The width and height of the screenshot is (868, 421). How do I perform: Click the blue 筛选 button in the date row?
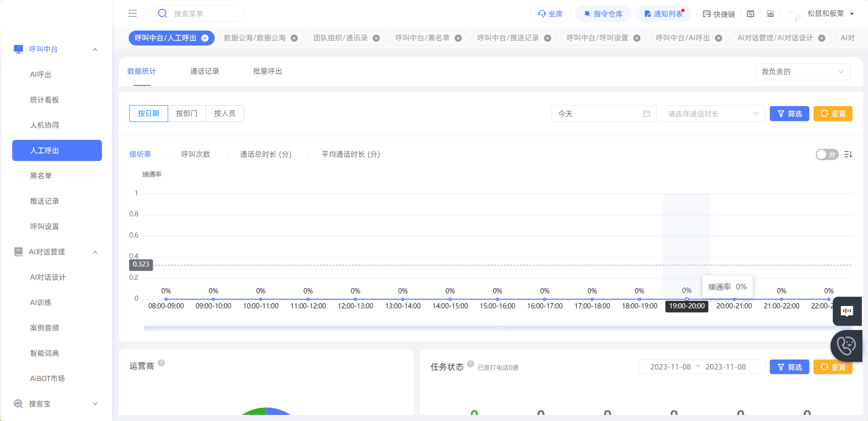(x=789, y=114)
